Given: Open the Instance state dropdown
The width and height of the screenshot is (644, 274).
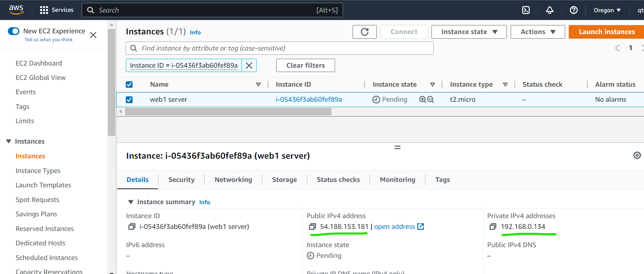Looking at the screenshot, I should [x=469, y=32].
